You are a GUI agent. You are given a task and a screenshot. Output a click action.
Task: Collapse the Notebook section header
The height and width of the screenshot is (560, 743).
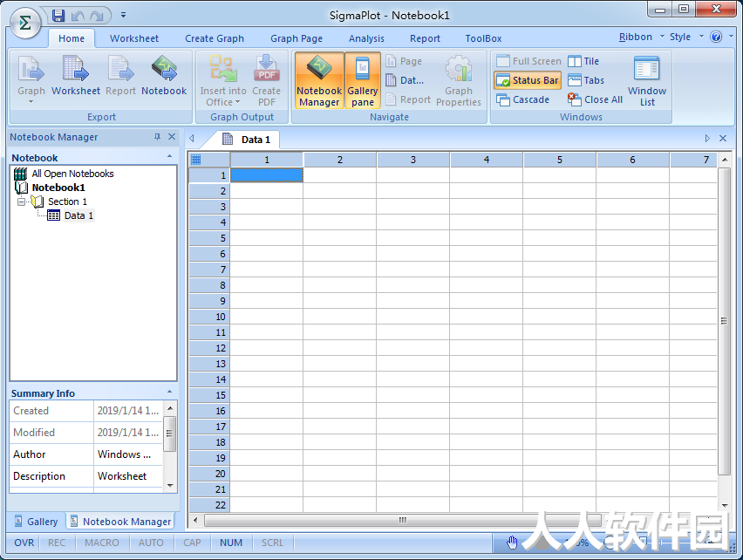tap(170, 156)
